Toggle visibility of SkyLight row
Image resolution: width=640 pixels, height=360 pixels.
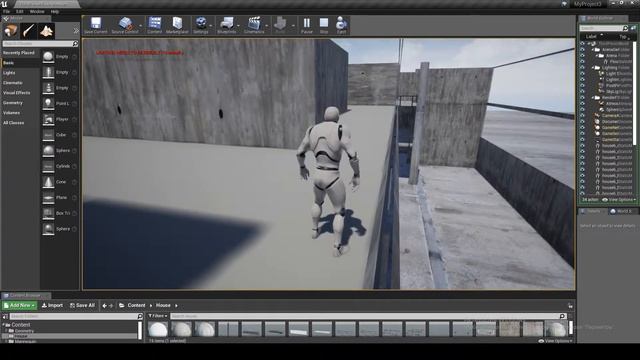tap(582, 91)
